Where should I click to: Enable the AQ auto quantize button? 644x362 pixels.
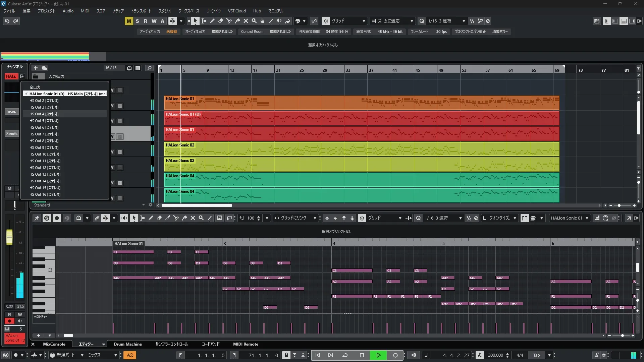point(130,355)
